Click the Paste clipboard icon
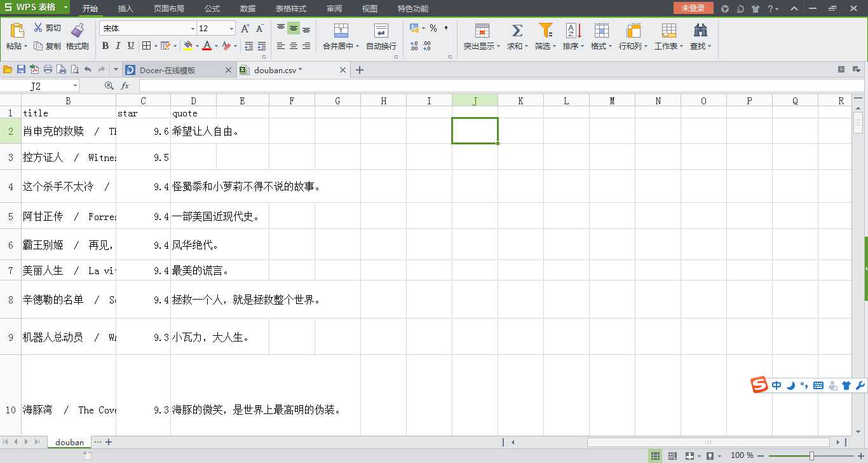The image size is (868, 463). (x=17, y=31)
